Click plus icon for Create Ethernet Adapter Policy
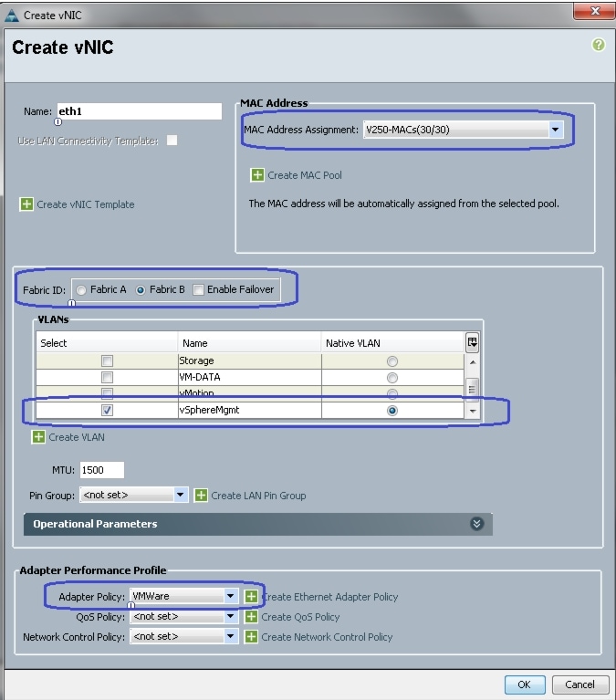This screenshot has width=616, height=700. click(251, 597)
